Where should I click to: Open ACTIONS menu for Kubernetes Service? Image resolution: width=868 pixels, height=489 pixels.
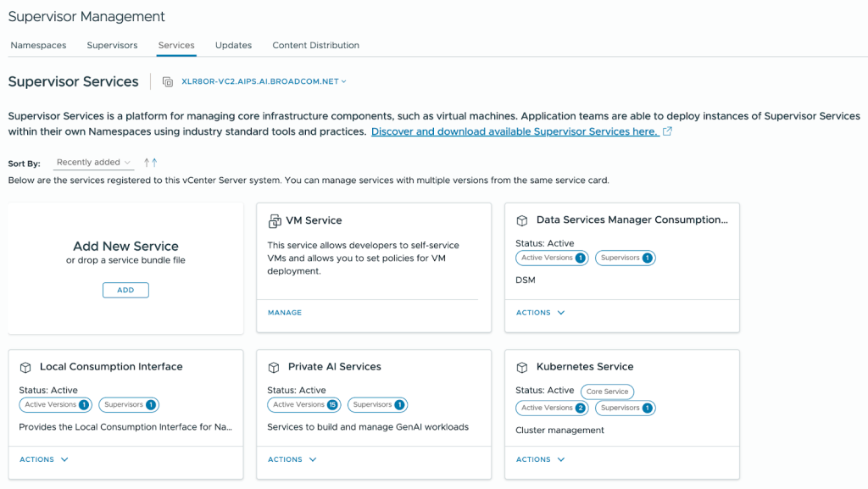540,459
